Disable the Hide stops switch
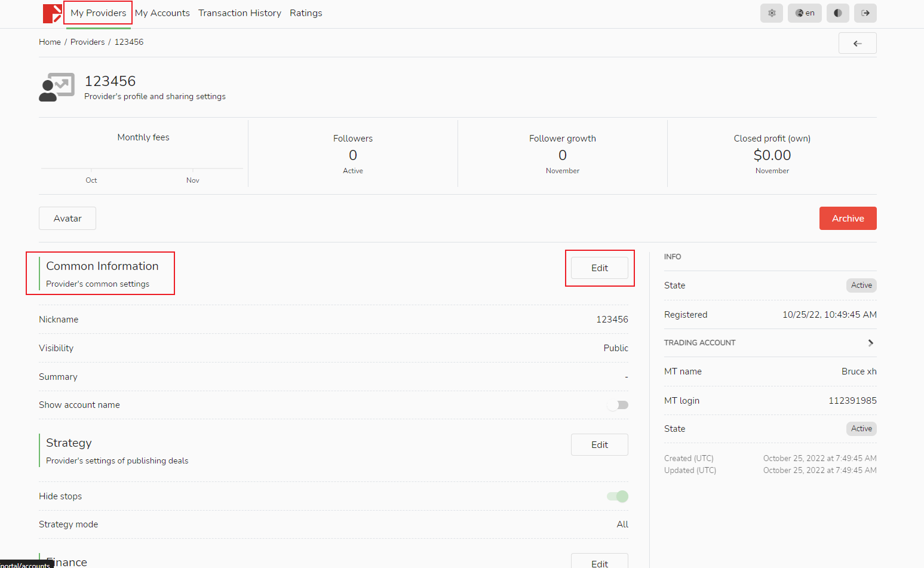924x568 pixels. 618,496
